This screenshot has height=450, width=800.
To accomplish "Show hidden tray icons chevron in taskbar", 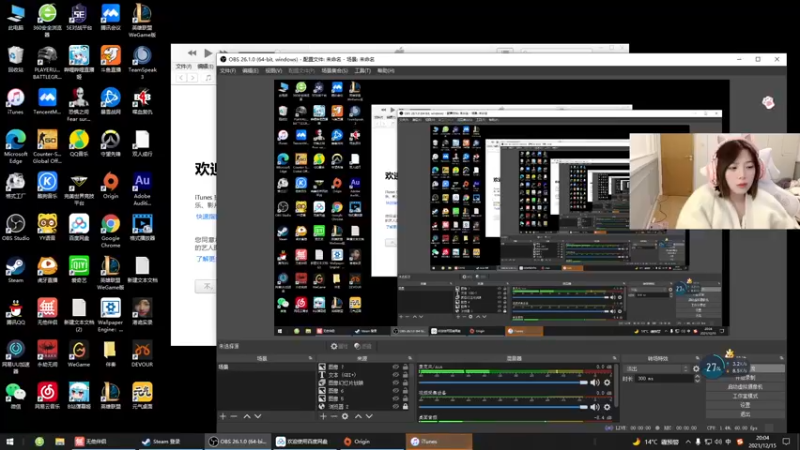I will coord(688,442).
